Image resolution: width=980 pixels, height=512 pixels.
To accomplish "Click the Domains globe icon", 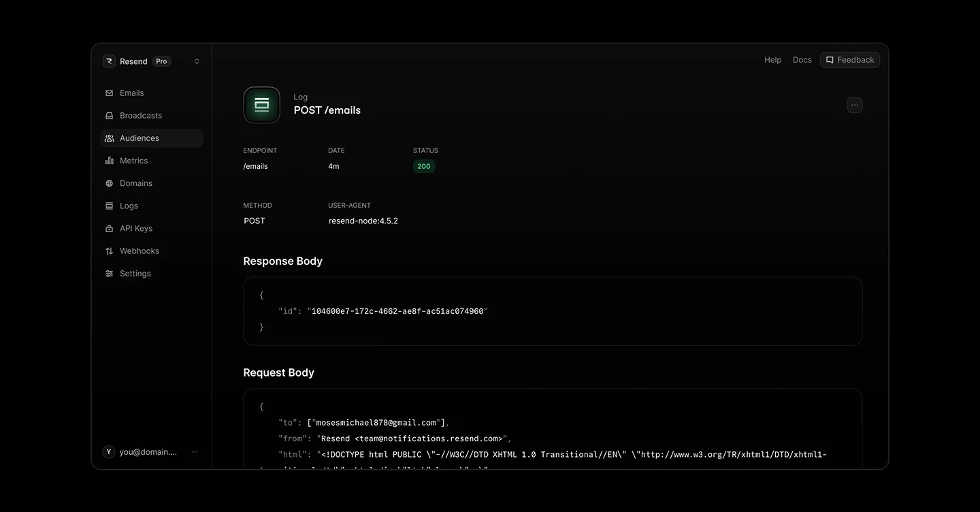I will pyautogui.click(x=109, y=183).
